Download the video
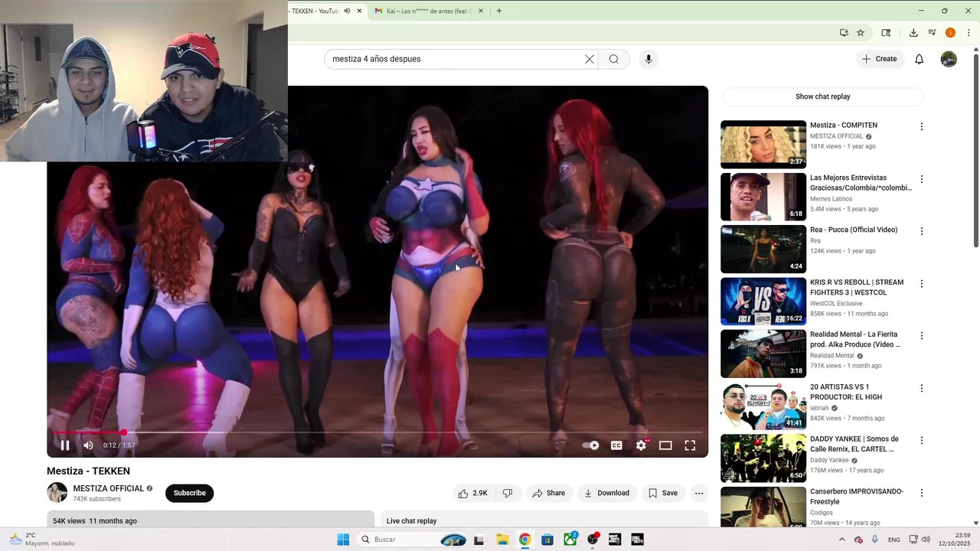Image resolution: width=980 pixels, height=551 pixels. click(606, 493)
